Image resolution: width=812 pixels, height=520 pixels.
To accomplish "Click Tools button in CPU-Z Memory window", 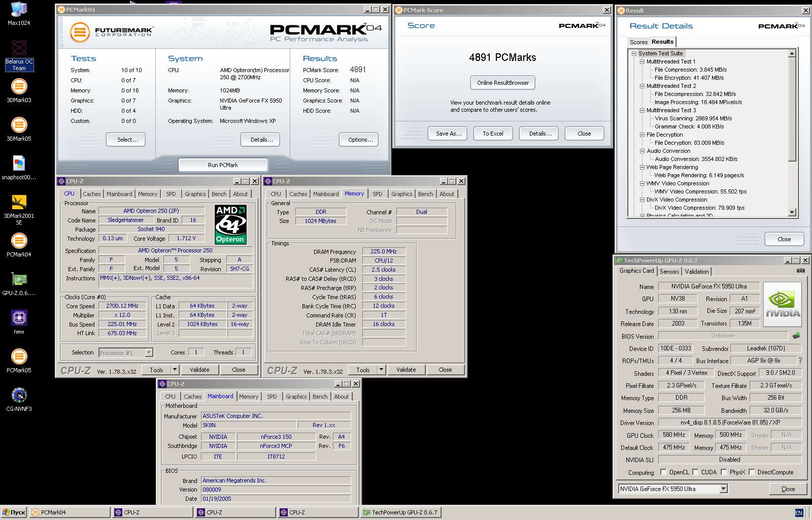I will point(363,370).
